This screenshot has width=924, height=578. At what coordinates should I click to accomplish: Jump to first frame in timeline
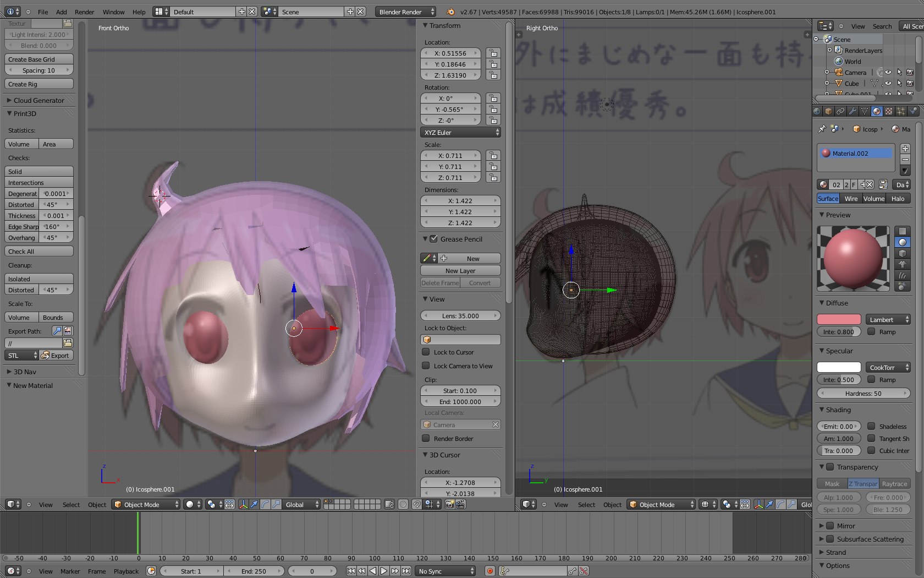tap(351, 571)
